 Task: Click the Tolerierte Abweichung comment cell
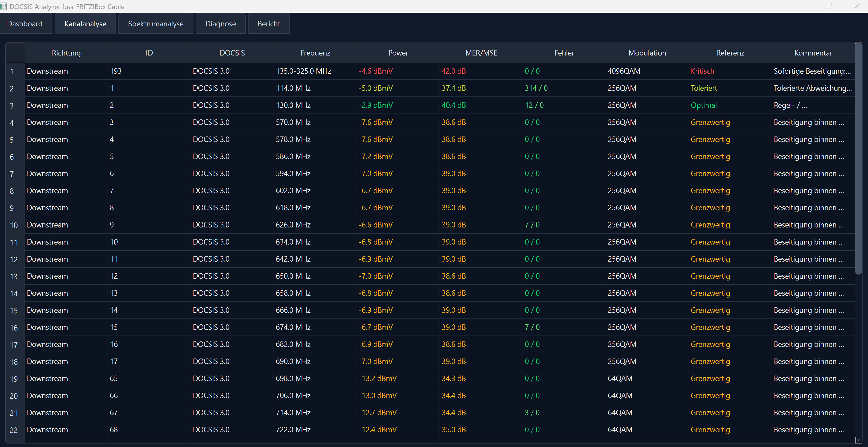click(x=813, y=88)
